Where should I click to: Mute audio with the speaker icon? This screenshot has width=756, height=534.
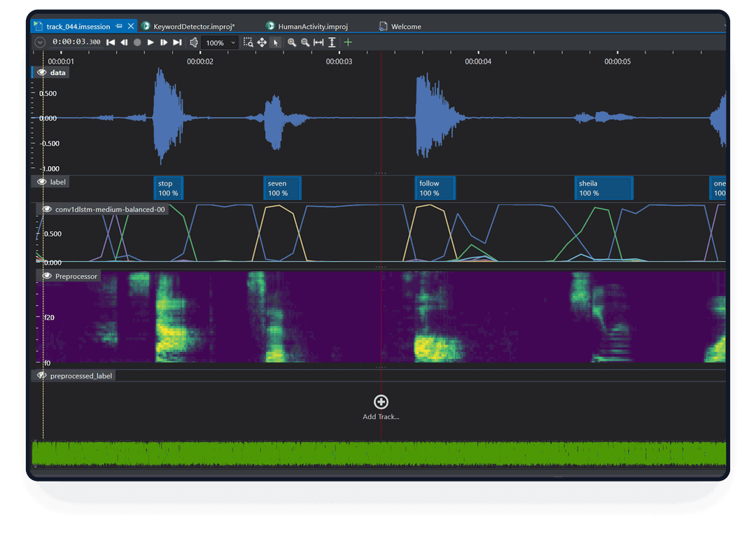coord(194,43)
